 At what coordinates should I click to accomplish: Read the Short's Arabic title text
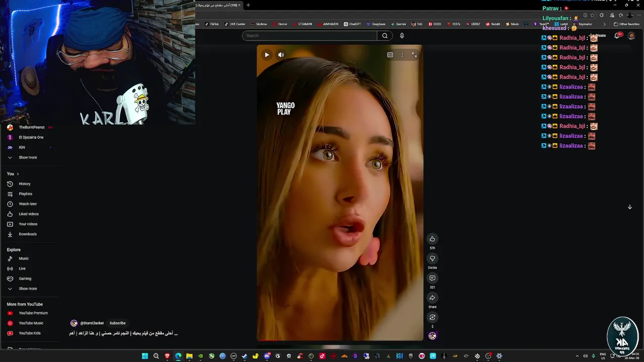123,333
